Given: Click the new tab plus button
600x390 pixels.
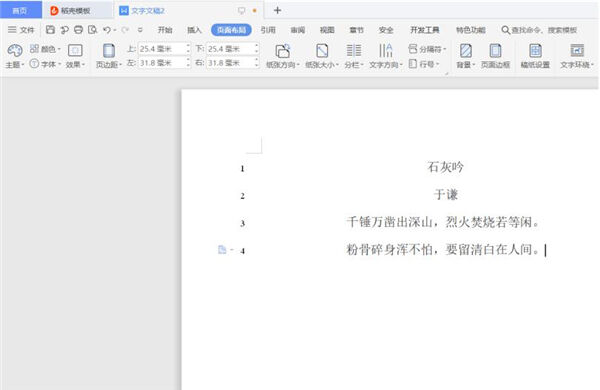Looking at the screenshot, I should 277,10.
